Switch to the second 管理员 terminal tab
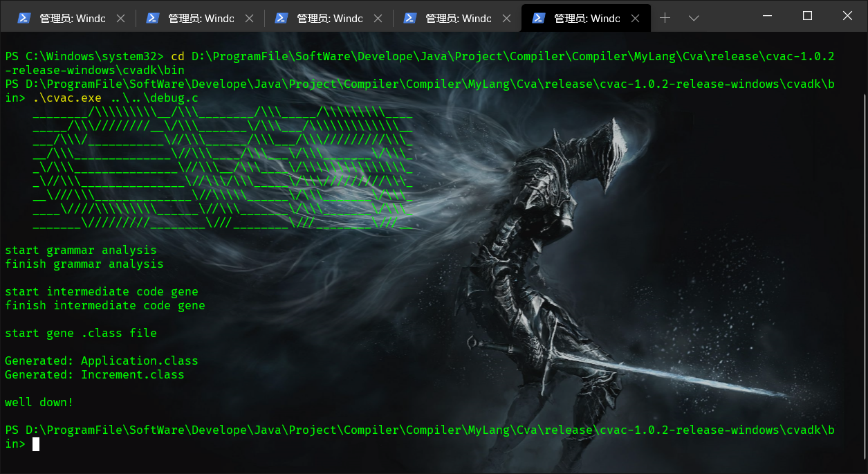Image resolution: width=868 pixels, height=474 pixels. click(200, 19)
